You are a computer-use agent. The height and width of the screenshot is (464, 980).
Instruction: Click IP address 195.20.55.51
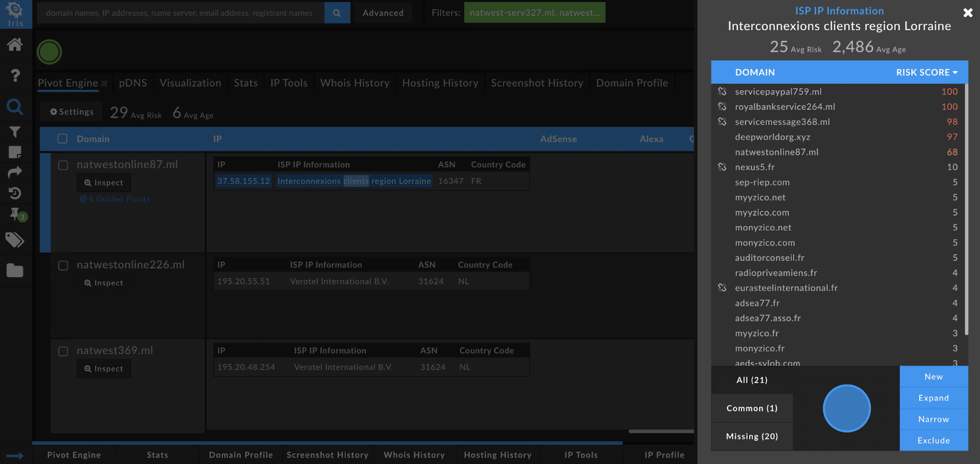coord(244,281)
